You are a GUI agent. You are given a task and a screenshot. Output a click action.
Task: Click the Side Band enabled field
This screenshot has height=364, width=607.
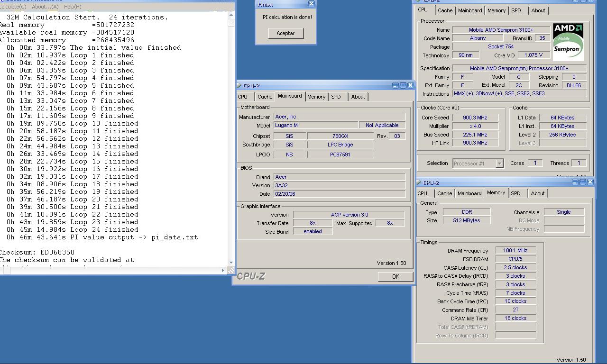[313, 231]
